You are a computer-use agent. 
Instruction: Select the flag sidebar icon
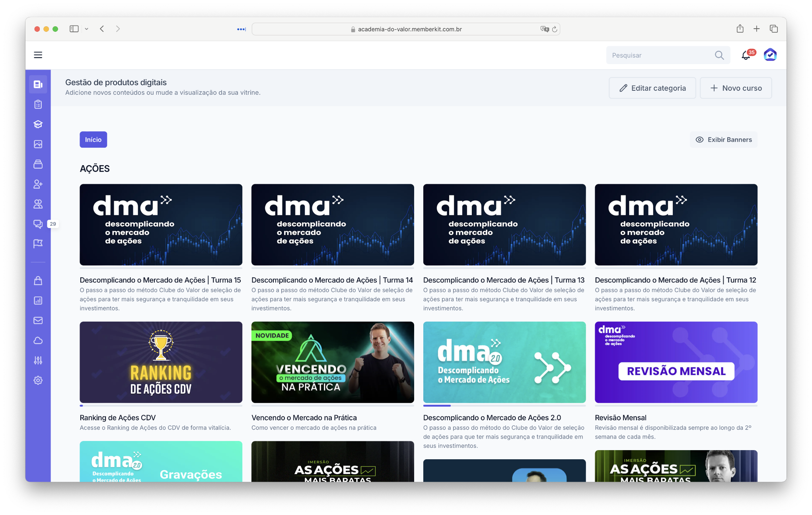[38, 243]
